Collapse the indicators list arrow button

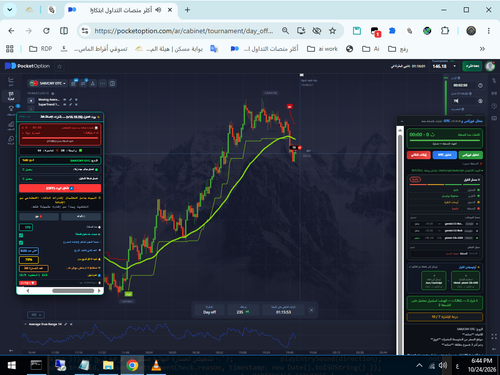(x=31, y=100)
